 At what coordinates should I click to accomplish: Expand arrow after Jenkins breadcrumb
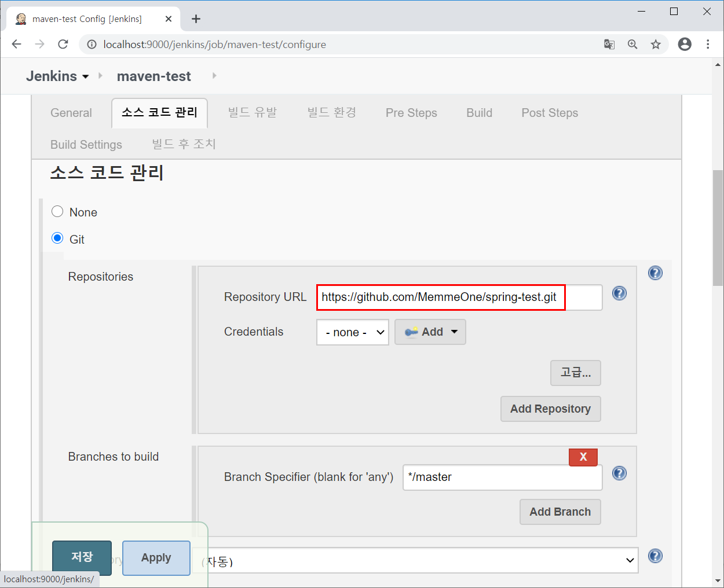100,76
